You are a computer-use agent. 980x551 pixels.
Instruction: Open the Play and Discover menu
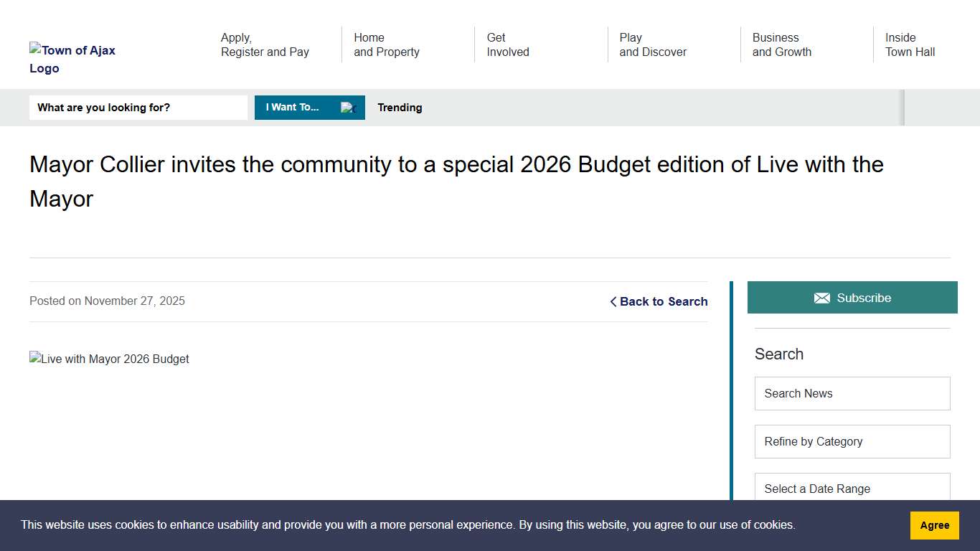(653, 44)
